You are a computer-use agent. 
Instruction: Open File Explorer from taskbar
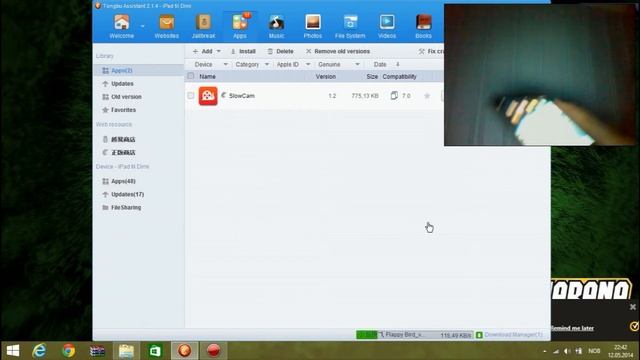126,351
